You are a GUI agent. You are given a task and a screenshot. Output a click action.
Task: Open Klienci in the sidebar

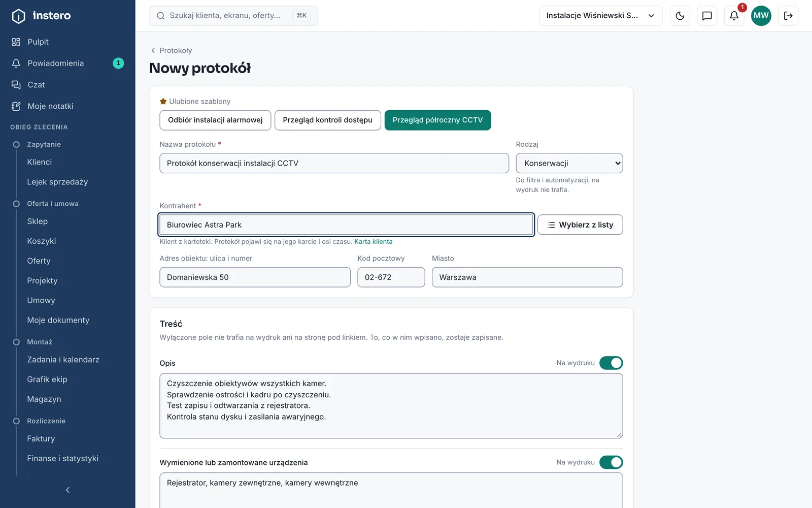(40, 162)
